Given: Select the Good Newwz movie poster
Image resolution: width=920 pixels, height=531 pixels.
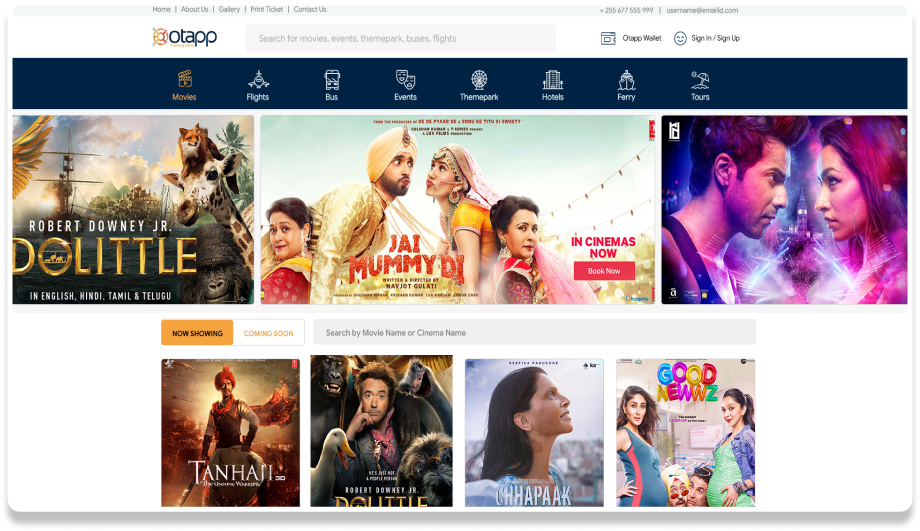Looking at the screenshot, I should [685, 433].
